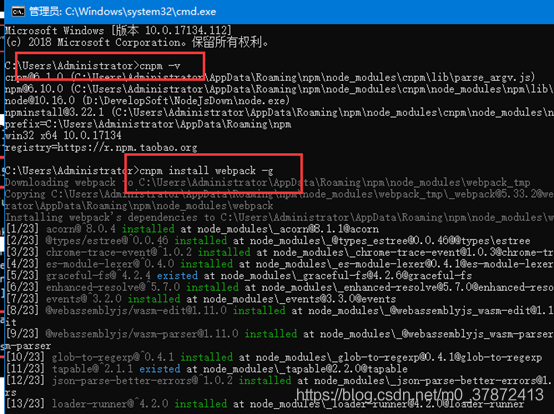Image resolution: width=554 pixels, height=414 pixels.
Task: Click the [11/23] tapable existed line
Action: 207,369
